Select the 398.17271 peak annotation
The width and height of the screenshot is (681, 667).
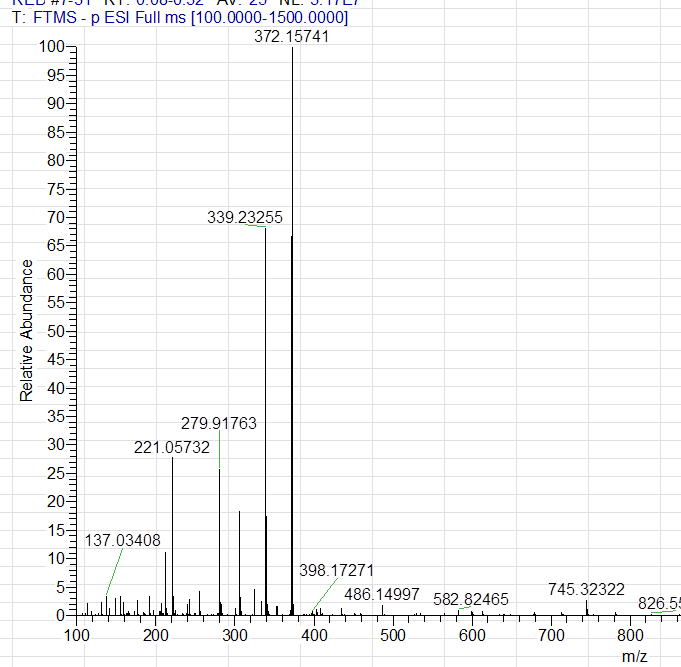(x=336, y=570)
